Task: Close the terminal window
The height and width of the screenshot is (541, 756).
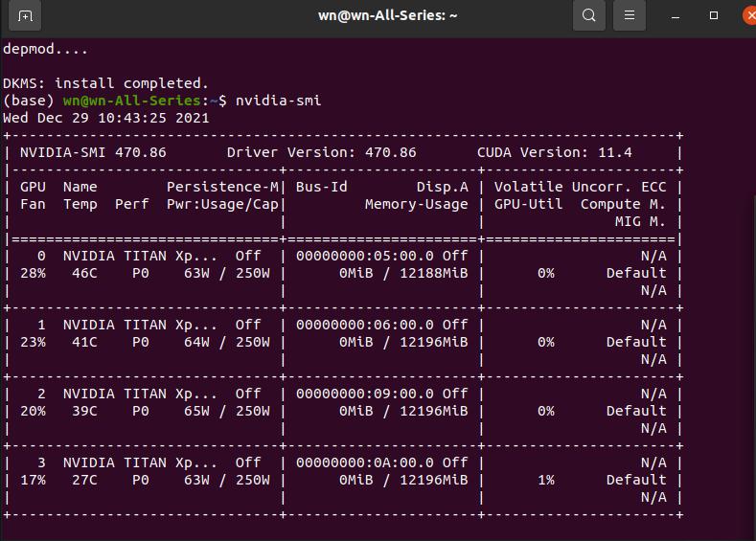Action: coord(749,15)
